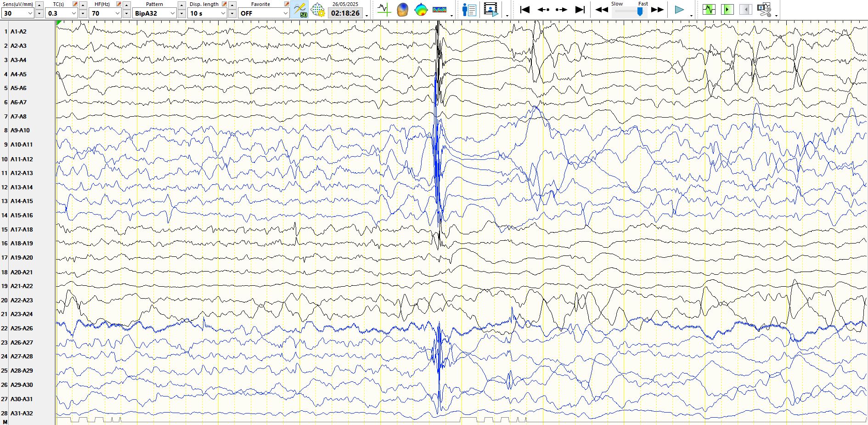Open the 3D head voltage map
This screenshot has width=868, height=425.
point(402,9)
